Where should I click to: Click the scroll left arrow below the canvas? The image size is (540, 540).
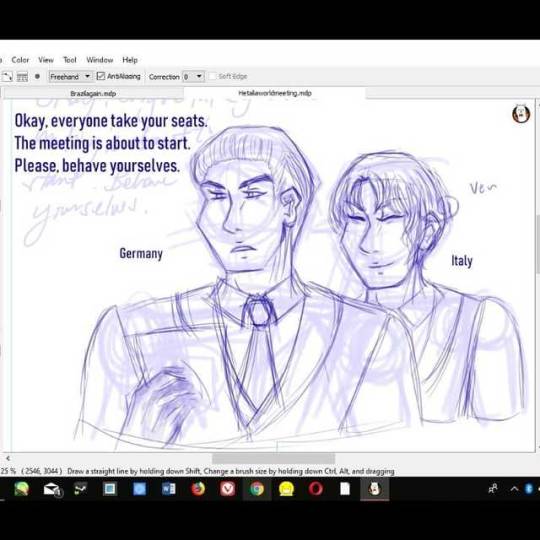(8, 458)
